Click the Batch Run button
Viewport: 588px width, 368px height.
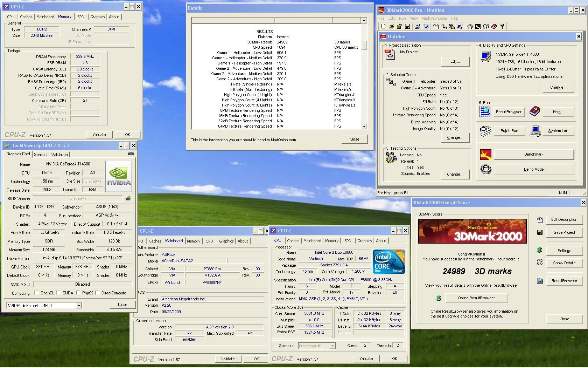509,131
